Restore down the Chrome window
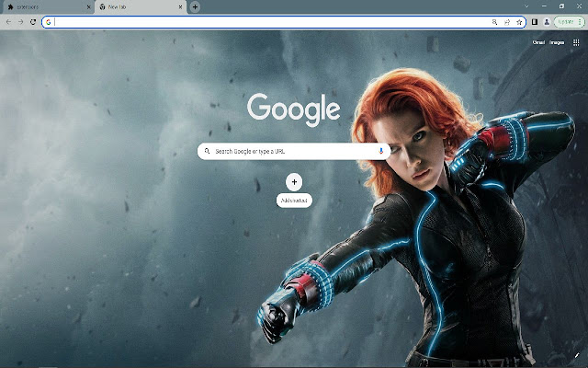The height and width of the screenshot is (368, 588). (x=561, y=6)
